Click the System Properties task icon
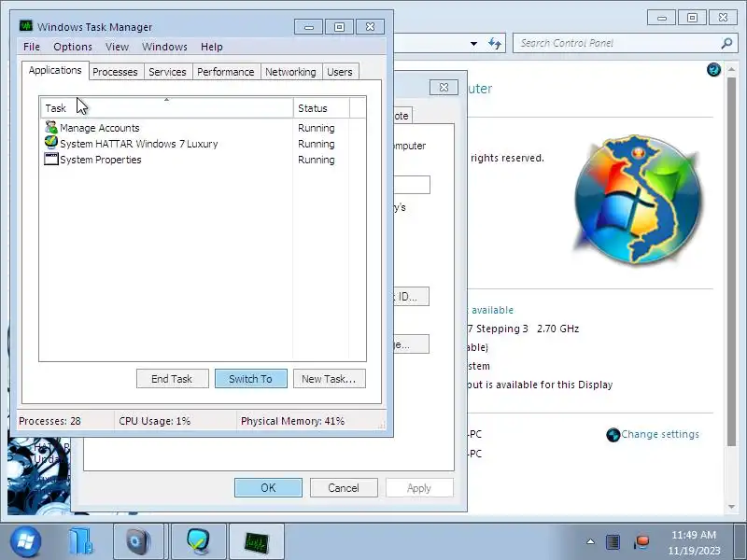This screenshot has width=747, height=560. 51,159
